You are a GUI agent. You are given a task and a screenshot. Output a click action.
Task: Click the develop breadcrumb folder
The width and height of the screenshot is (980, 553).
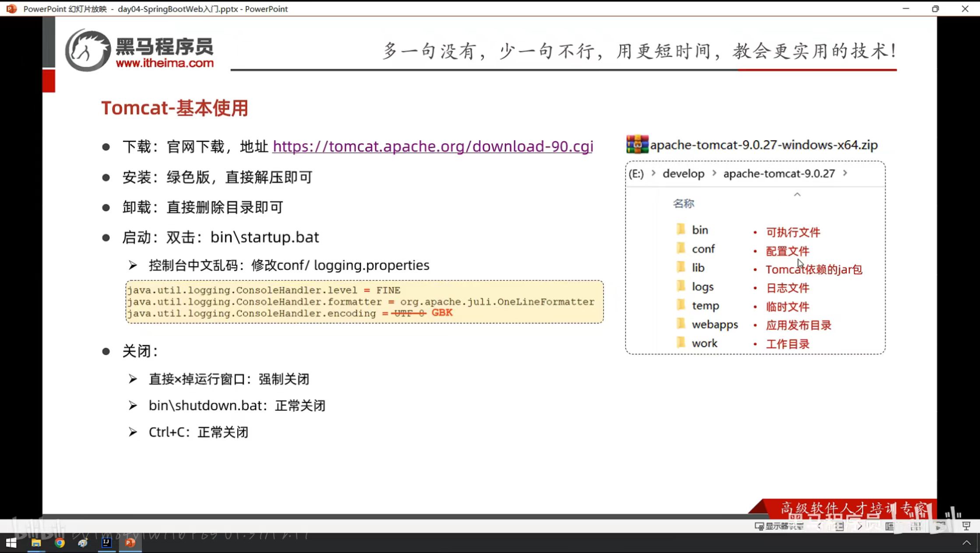pos(683,174)
